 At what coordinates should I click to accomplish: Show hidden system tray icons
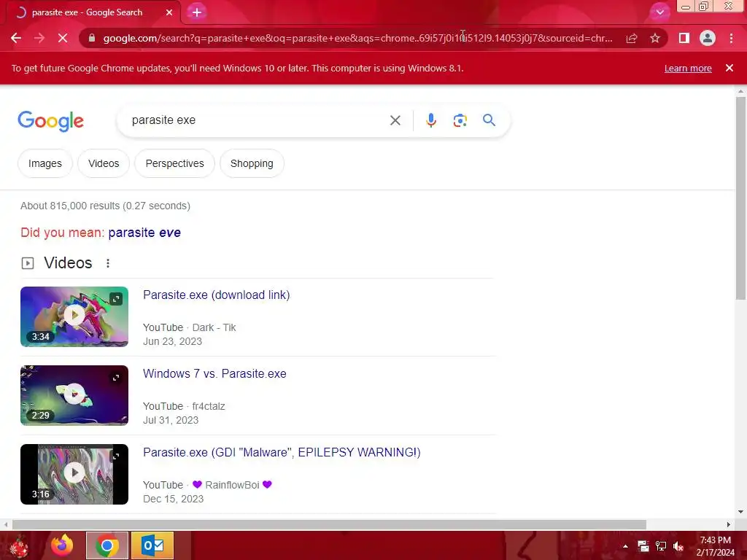click(x=625, y=546)
